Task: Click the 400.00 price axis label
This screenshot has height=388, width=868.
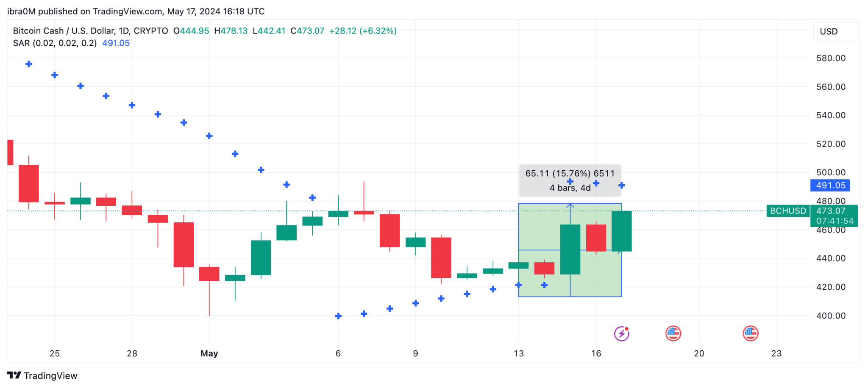Action: 831,316
